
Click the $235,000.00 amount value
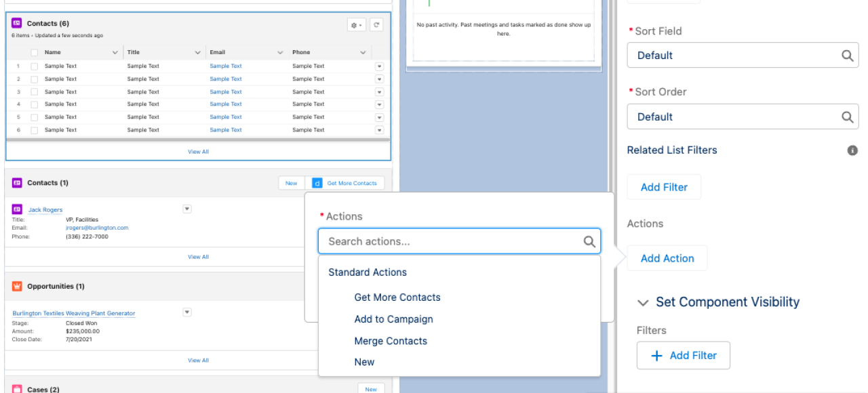click(x=83, y=331)
